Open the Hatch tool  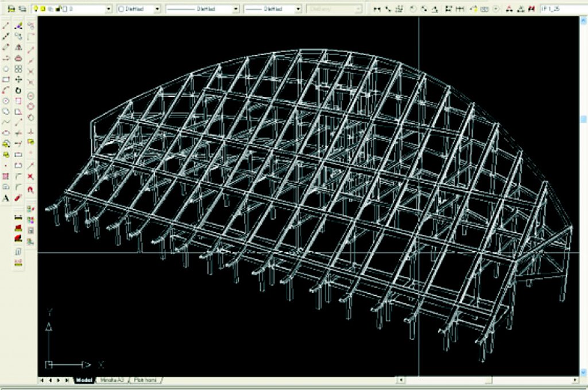coord(6,177)
